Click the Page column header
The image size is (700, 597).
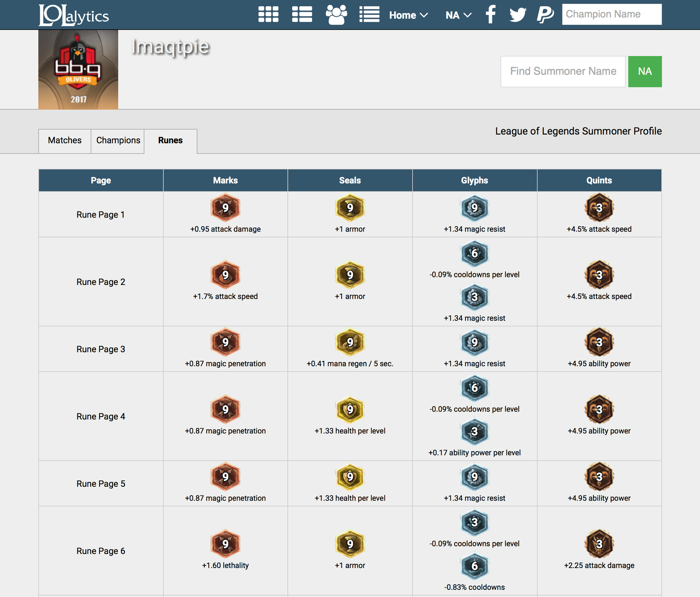[x=101, y=180]
